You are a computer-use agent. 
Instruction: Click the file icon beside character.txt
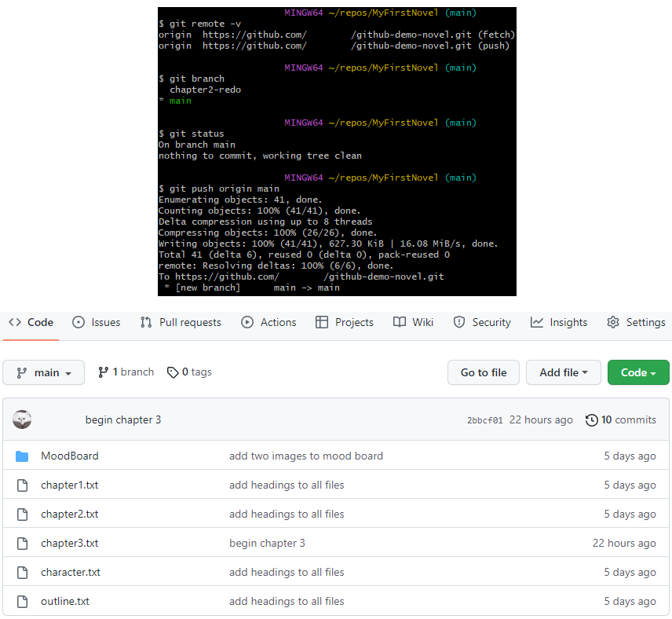point(22,573)
